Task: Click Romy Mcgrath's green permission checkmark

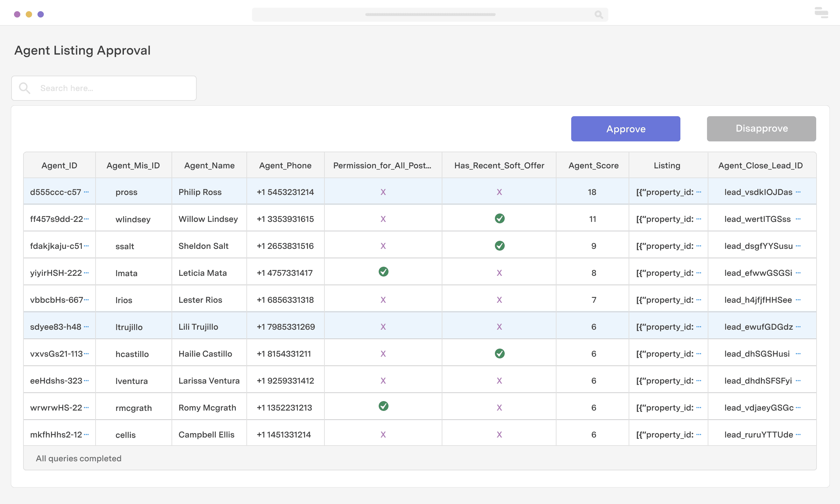Action: (383, 406)
